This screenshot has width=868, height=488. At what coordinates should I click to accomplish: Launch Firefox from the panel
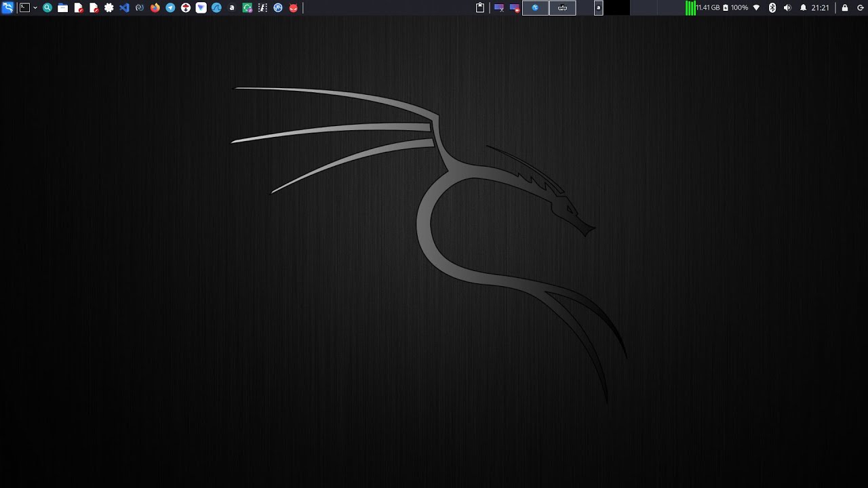click(155, 7)
